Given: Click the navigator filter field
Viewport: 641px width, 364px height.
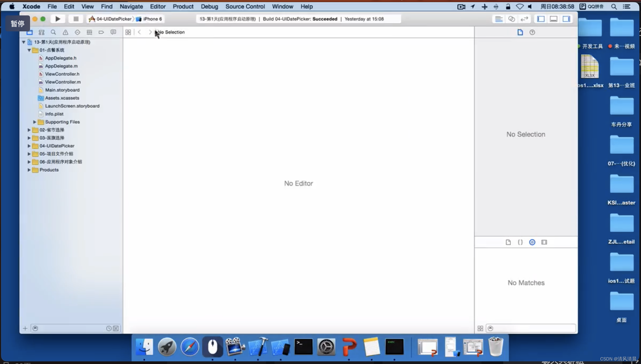Looking at the screenshot, I should [x=76, y=328].
